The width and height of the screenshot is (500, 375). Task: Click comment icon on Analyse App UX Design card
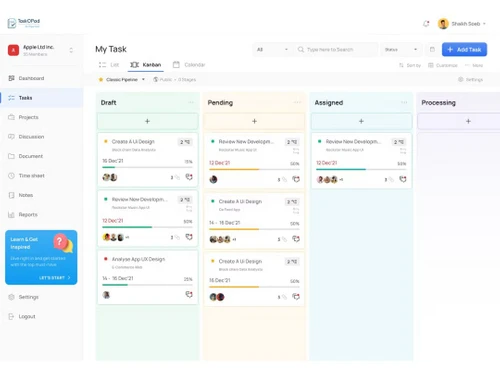(x=189, y=294)
